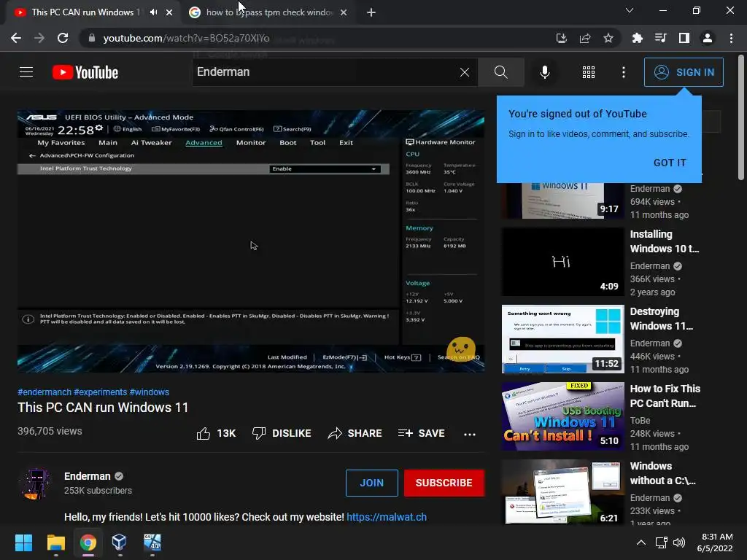
Task: Mute the YouTube tab audio icon
Action: pyautogui.click(x=153, y=12)
